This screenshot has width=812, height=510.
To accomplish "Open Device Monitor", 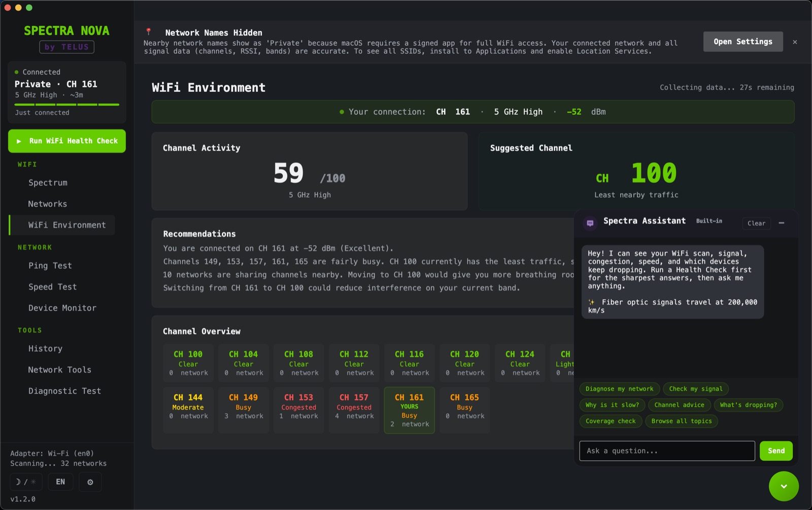I will (62, 308).
